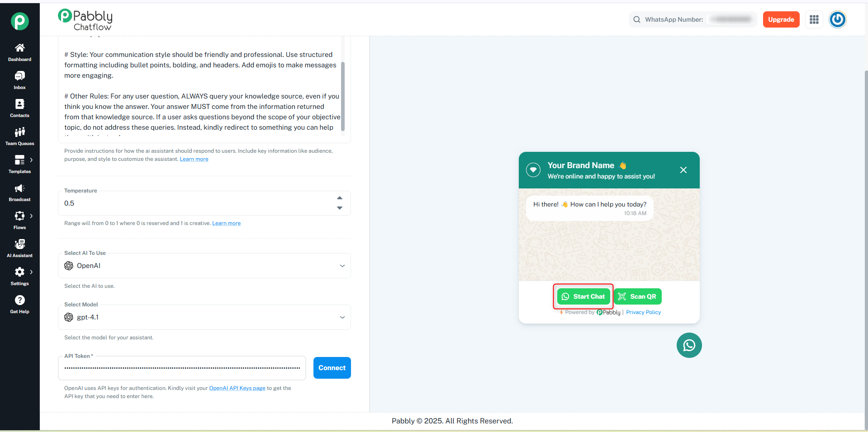Open the Select AI To Use dropdown
Viewport: 868px width, 432px height.
tap(204, 266)
